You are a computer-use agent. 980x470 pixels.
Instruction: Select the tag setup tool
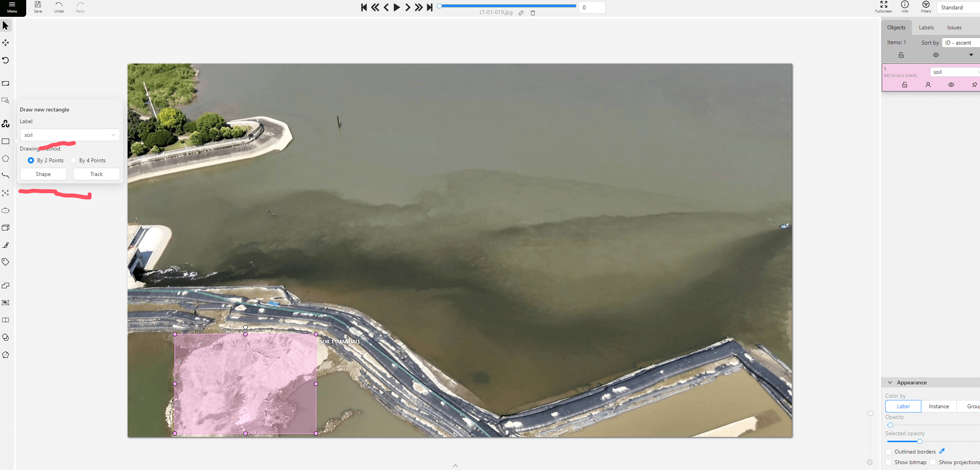(5, 262)
